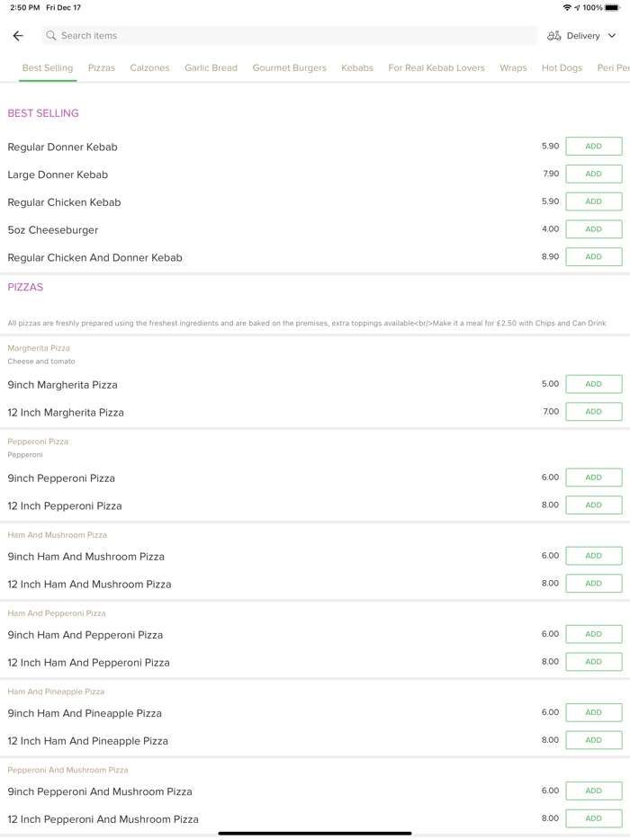
Task: Add 9inch Margherita Pizza
Action: (x=593, y=384)
